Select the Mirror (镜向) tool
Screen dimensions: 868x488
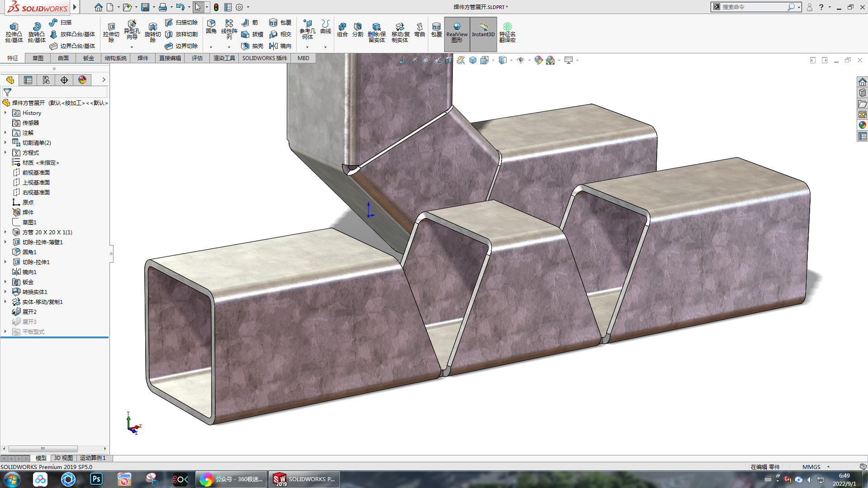[280, 46]
